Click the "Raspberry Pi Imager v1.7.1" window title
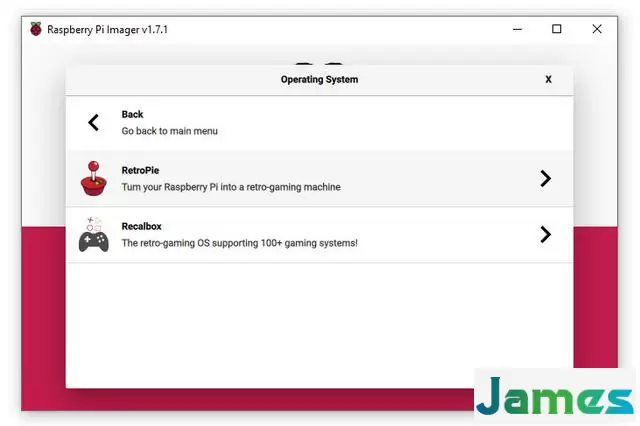640x426 pixels. pyautogui.click(x=107, y=30)
